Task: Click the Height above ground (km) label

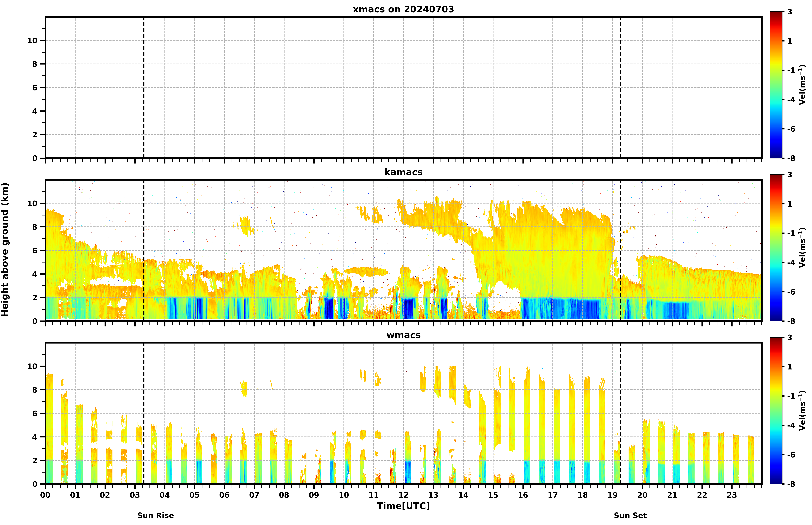Action: (5, 250)
